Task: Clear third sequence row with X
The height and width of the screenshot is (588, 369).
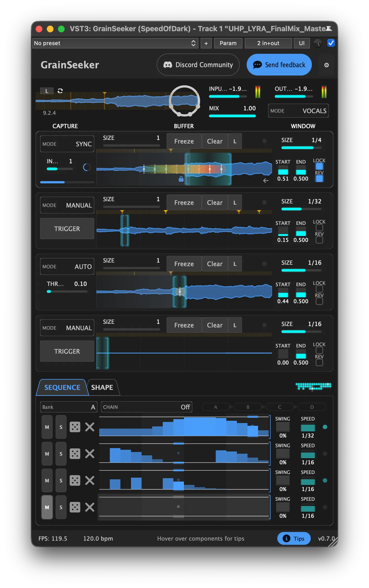Action: [90, 480]
